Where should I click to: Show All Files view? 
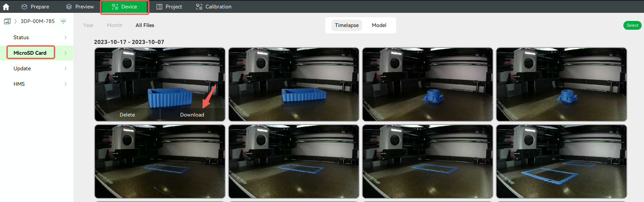[x=145, y=25]
